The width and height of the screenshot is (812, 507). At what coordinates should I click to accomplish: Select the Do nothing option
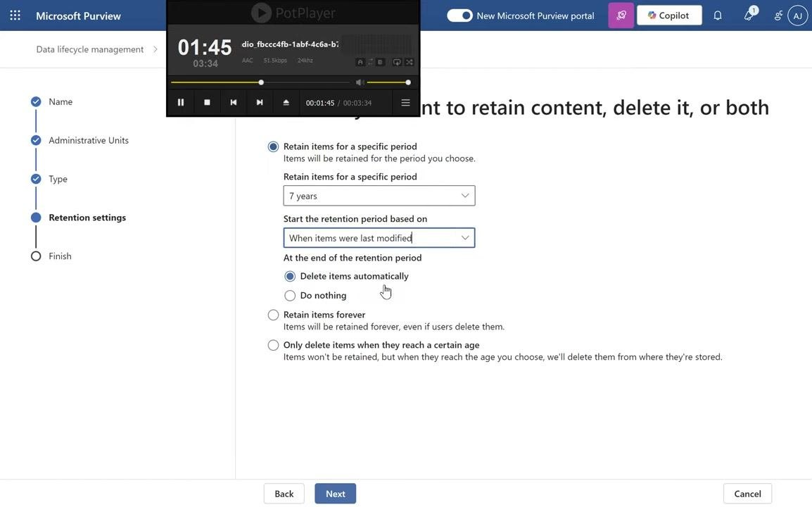coord(289,296)
